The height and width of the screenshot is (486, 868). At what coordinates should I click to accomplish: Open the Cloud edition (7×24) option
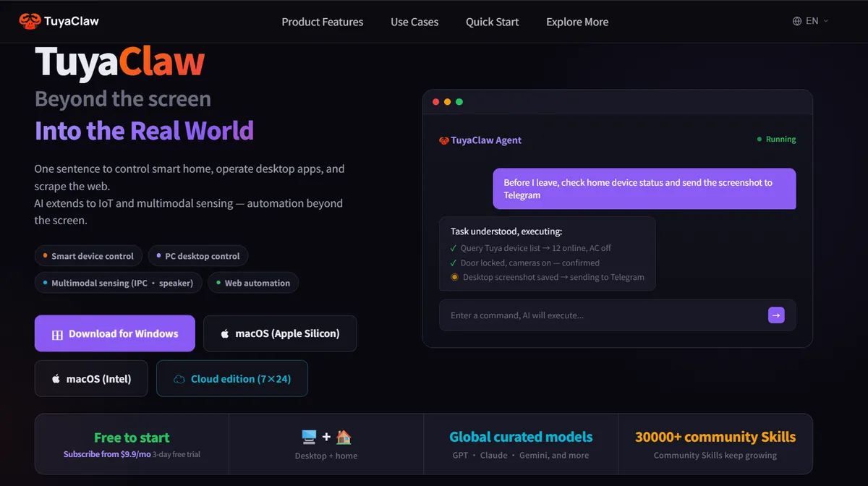click(232, 378)
